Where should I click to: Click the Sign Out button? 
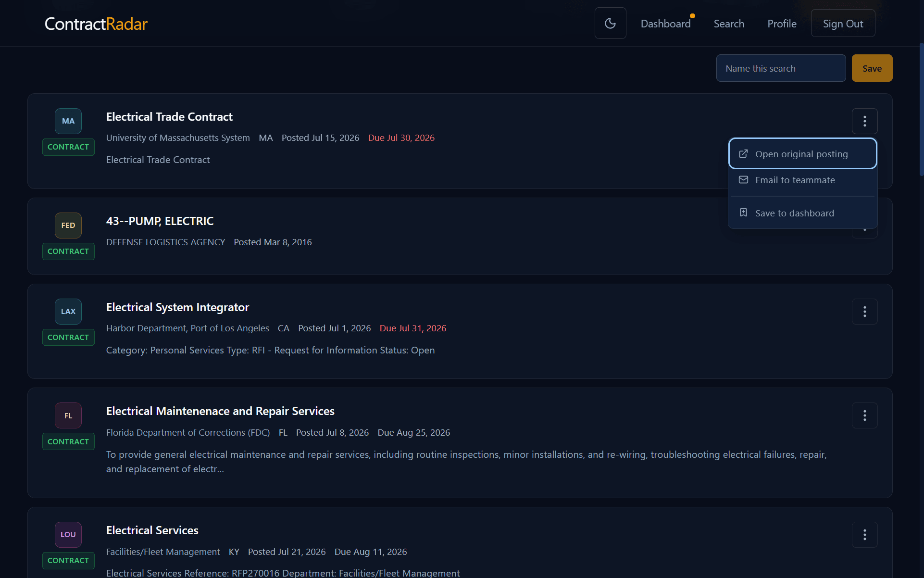[843, 24]
